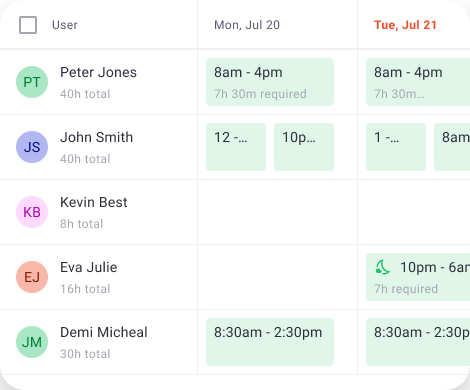Click Kevin Best's empty Monday cell
Viewport: 470px width, 390px height.
click(x=277, y=212)
